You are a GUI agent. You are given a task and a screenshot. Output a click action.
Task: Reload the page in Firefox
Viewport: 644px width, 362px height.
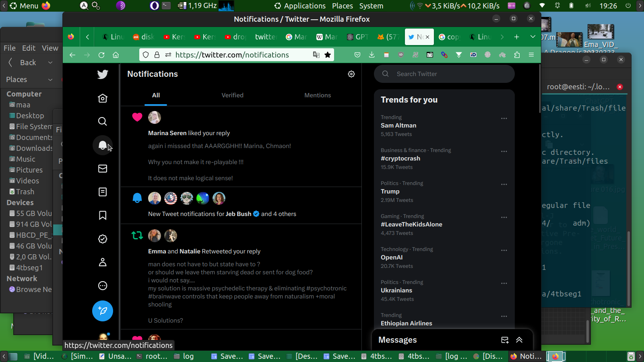click(101, 55)
